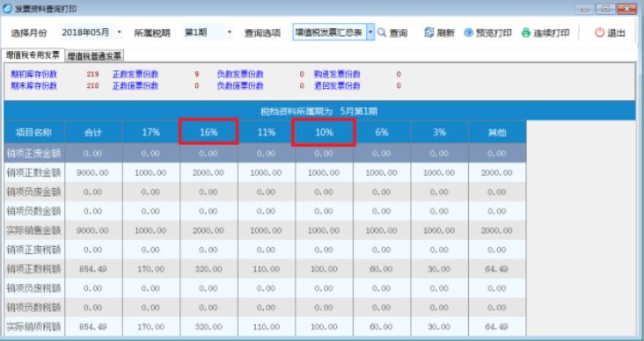This screenshot has height=341, width=644.
Task: Switch to the 增值税专用发票 tab
Action: point(33,55)
